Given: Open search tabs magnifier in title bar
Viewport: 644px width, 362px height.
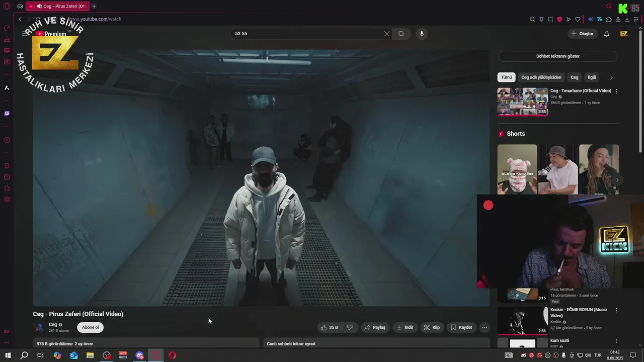Looking at the screenshot, I should tap(609, 7).
